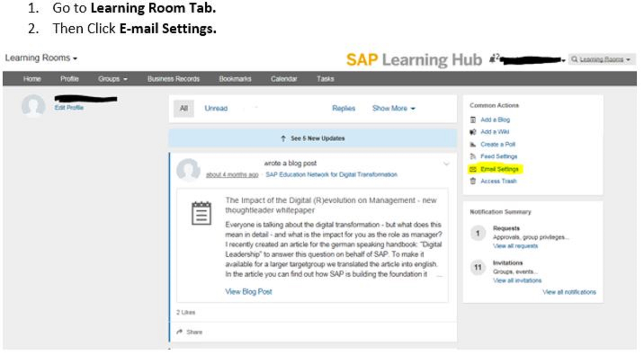
Task: Expand the blog post options chevron
Action: point(446,164)
